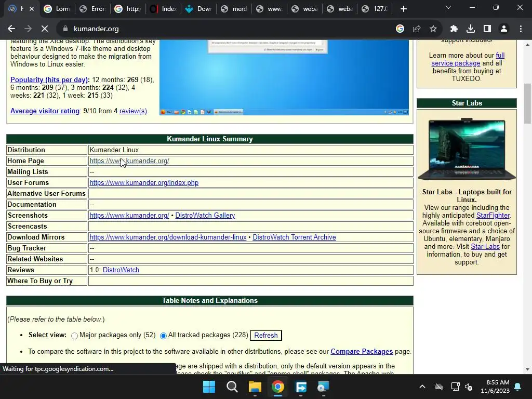
Task: Open the profile avatar icon
Action: tap(504, 29)
